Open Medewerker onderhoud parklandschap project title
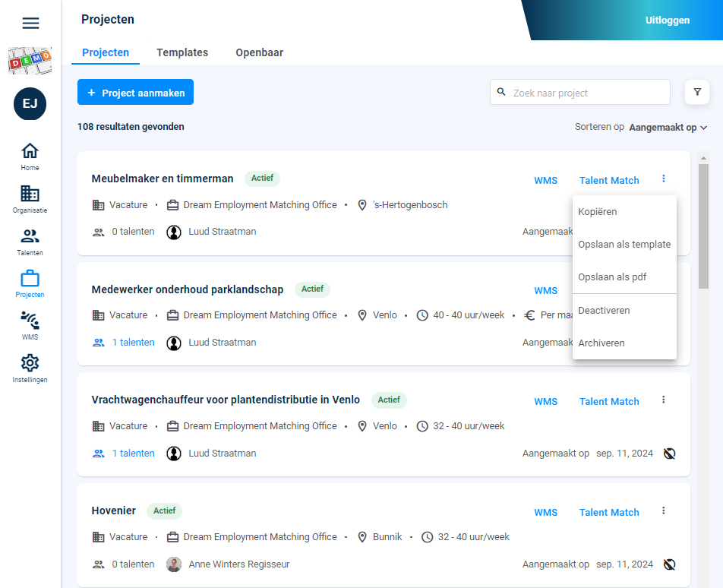The width and height of the screenshot is (723, 588). [187, 289]
